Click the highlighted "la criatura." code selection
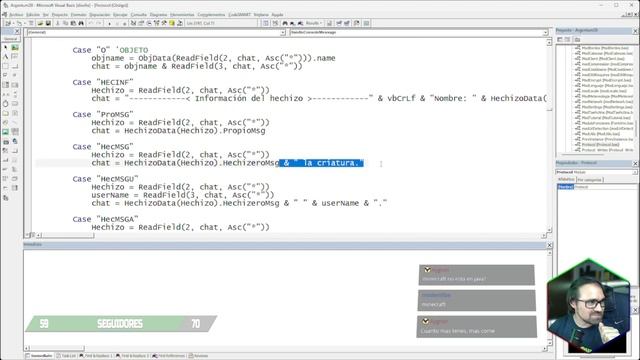The width and height of the screenshot is (640, 360). point(321,163)
